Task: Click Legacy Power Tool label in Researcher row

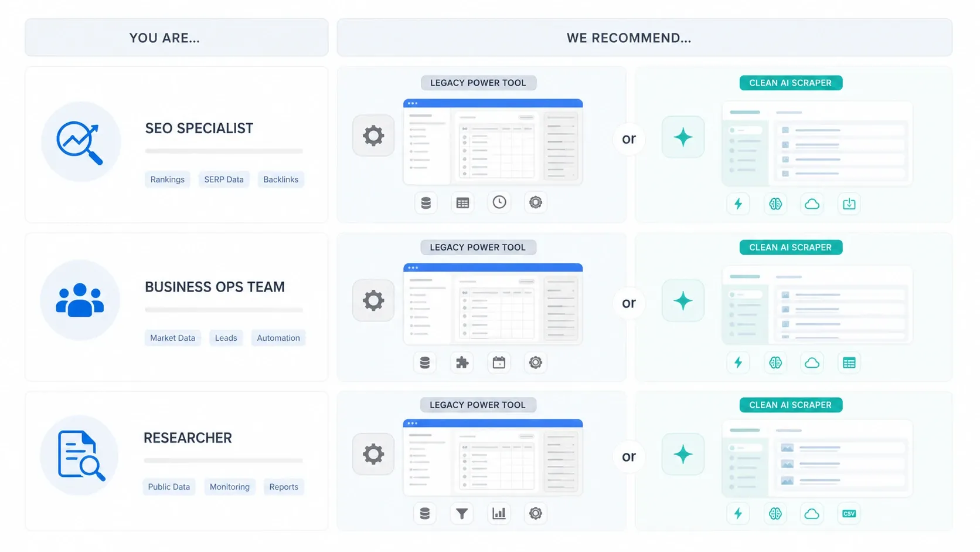Action: point(478,405)
